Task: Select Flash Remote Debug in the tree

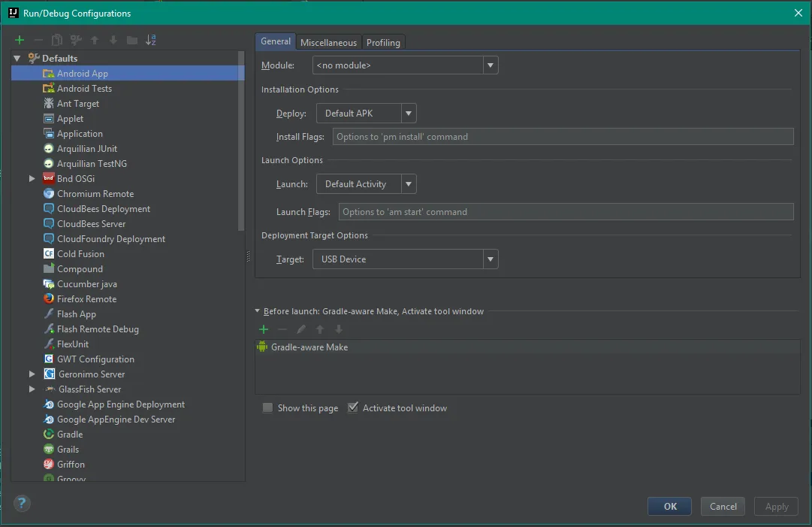Action: tap(98, 329)
